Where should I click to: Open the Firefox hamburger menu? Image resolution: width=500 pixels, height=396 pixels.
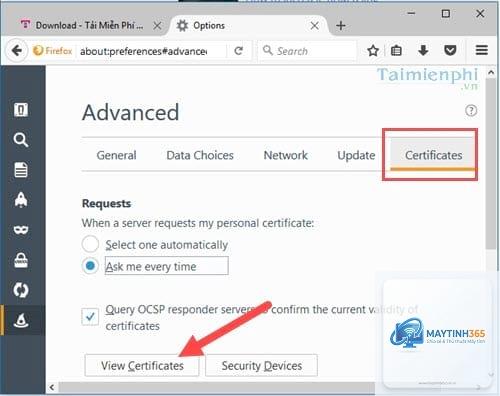pos(482,50)
